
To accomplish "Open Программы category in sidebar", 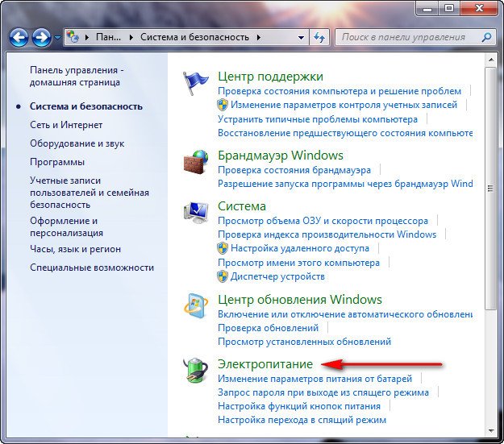I will [x=57, y=162].
